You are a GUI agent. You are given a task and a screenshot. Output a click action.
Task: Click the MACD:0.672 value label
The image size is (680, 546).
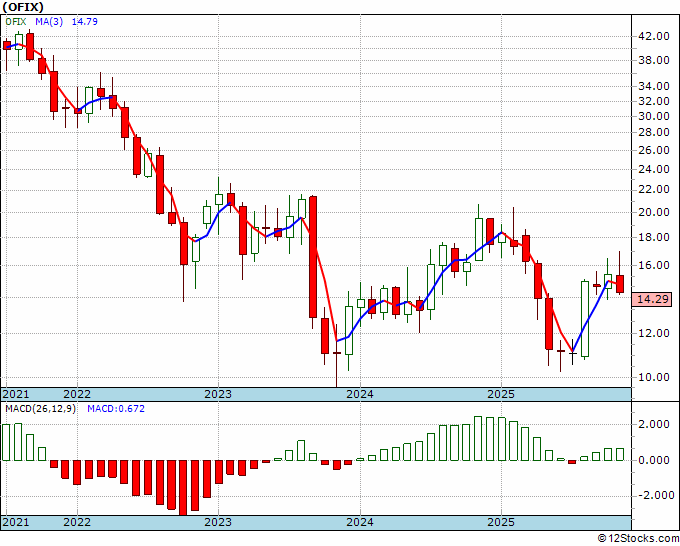click(116, 409)
